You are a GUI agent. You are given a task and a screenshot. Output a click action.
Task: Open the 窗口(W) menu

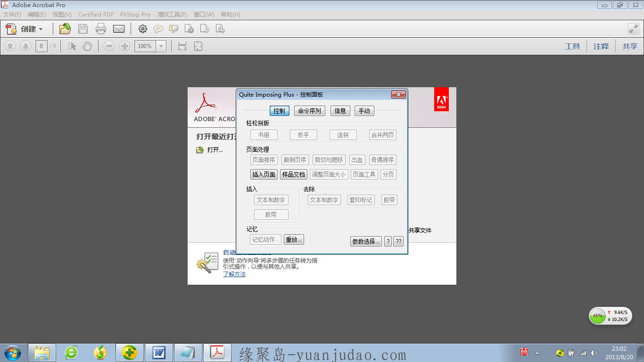click(204, 15)
